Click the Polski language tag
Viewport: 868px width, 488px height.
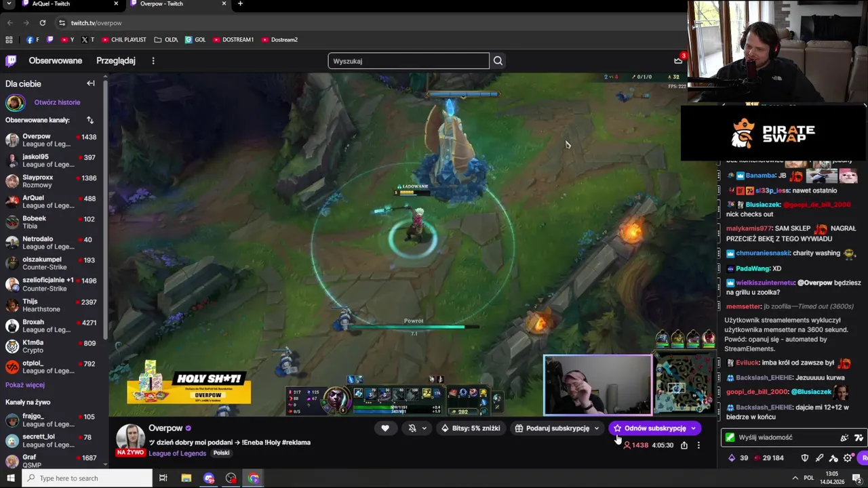click(x=221, y=453)
